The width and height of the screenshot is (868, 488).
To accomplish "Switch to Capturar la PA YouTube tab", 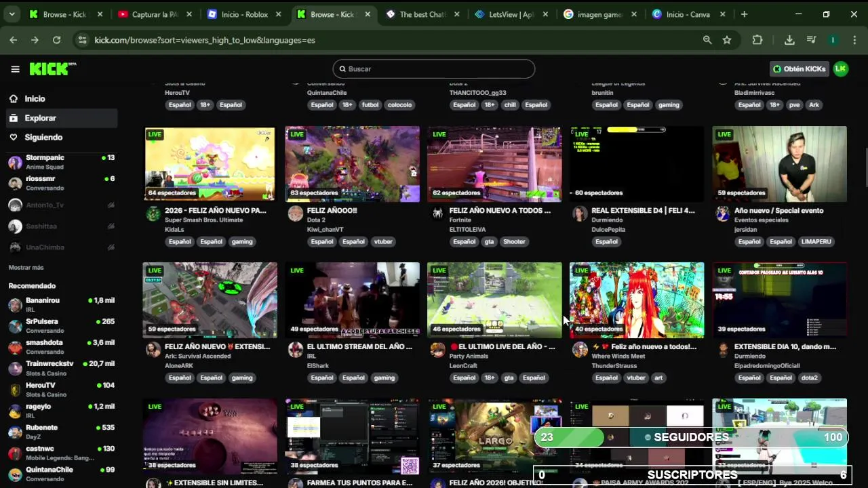I will click(155, 14).
